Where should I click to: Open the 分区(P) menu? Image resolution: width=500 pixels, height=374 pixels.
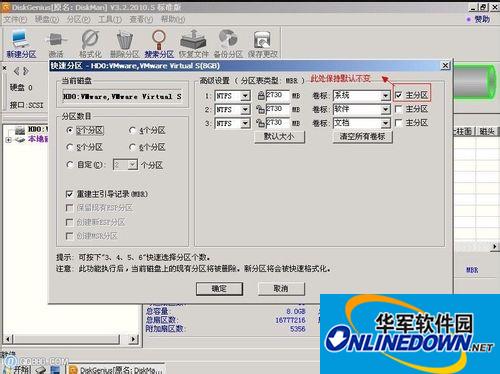click(x=78, y=19)
